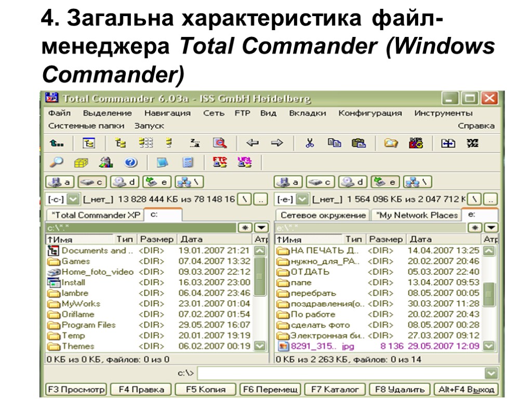Viewport: 532px width, 399px height.
Task: Open command line history dropdown
Action: [x=491, y=374]
